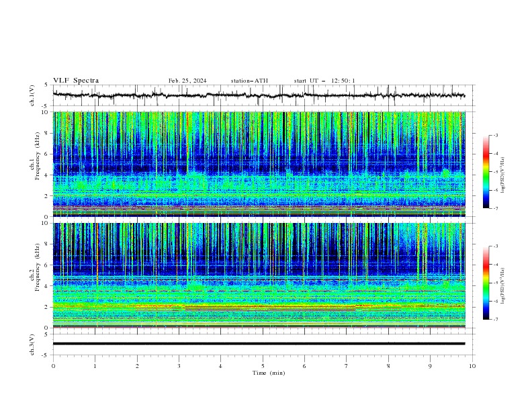
Task: Click the "VLF Spectra" title text
Action: (76, 81)
